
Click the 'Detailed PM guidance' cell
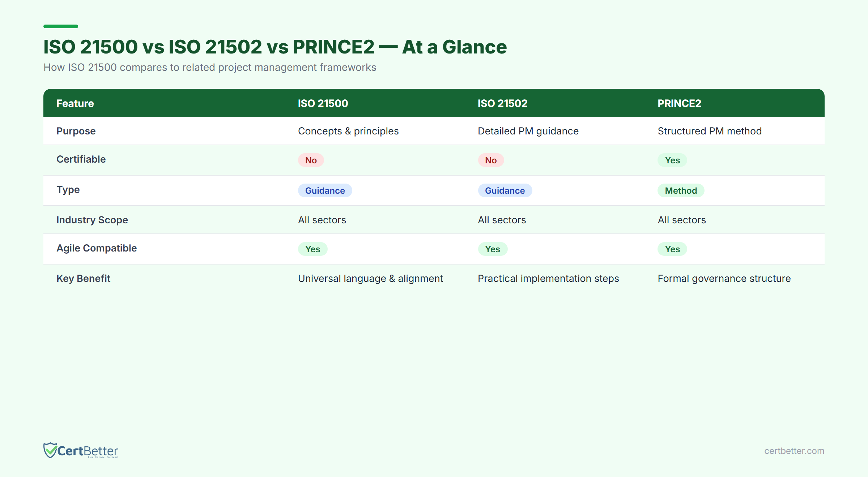528,131
